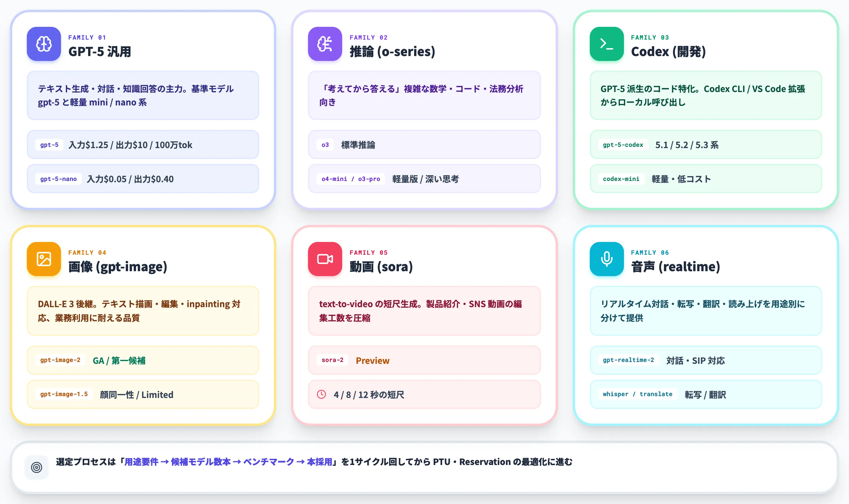Select the gpt-image-2 tag
Screen dimensions: 849x504
pos(60,360)
